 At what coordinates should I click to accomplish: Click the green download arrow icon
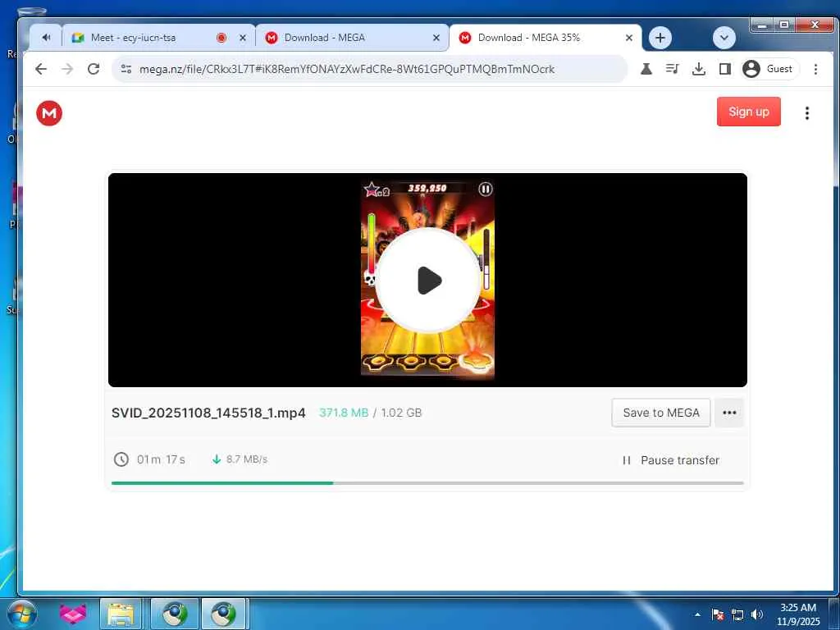[x=217, y=459]
